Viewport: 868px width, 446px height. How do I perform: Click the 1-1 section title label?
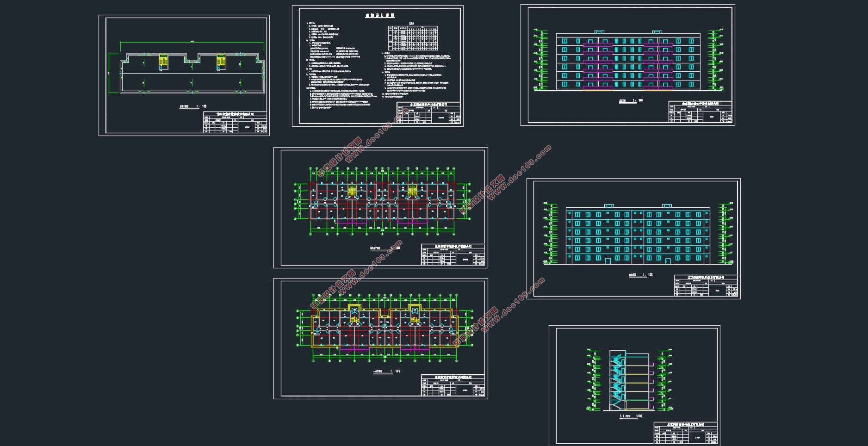point(631,416)
